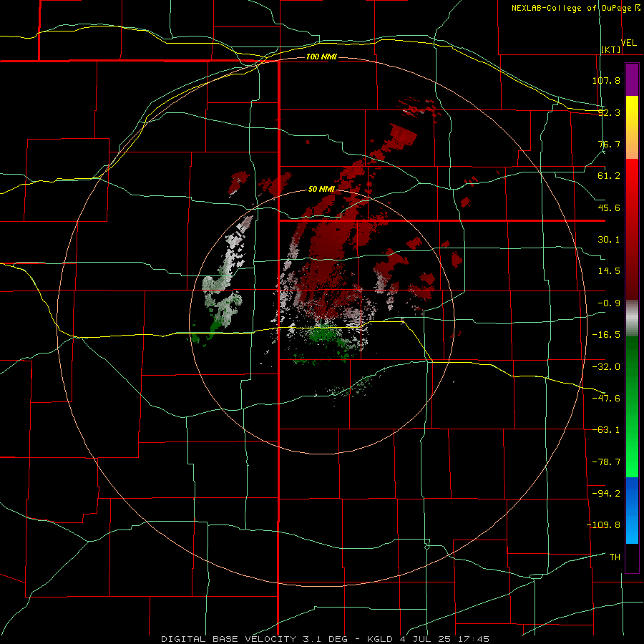Pick the black TH segment of the color bar

pyautogui.click(x=632, y=557)
